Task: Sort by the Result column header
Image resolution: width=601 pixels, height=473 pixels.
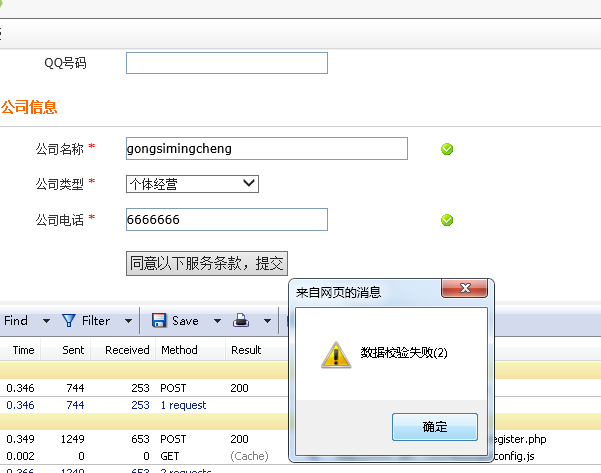Action: coord(246,350)
